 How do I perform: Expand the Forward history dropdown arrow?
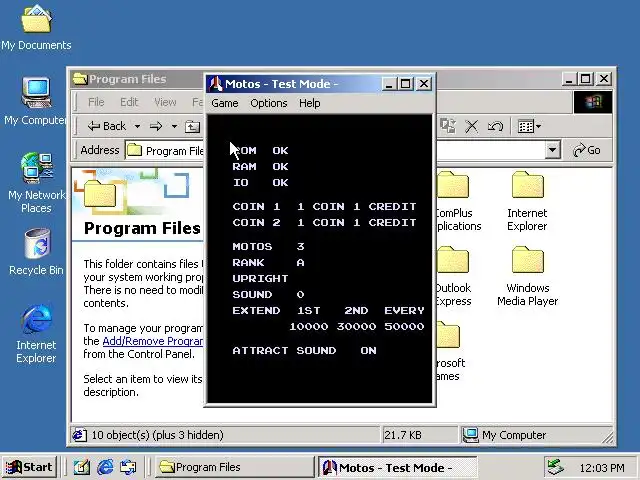point(174,127)
